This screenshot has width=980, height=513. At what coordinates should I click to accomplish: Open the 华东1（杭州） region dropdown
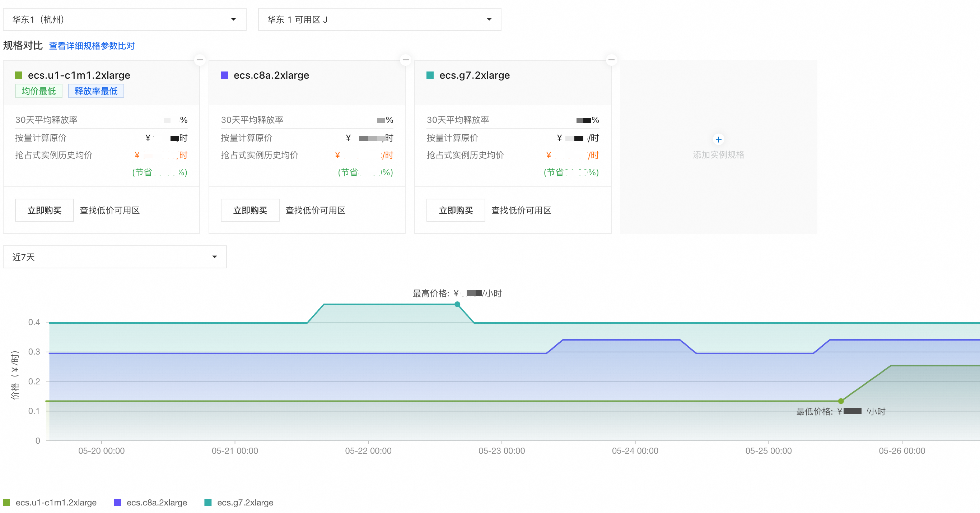[x=125, y=19]
